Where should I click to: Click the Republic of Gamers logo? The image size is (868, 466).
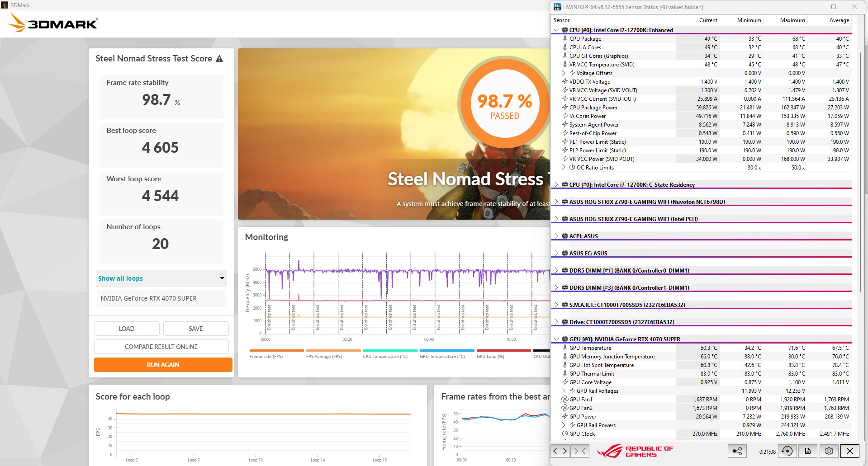[636, 451]
